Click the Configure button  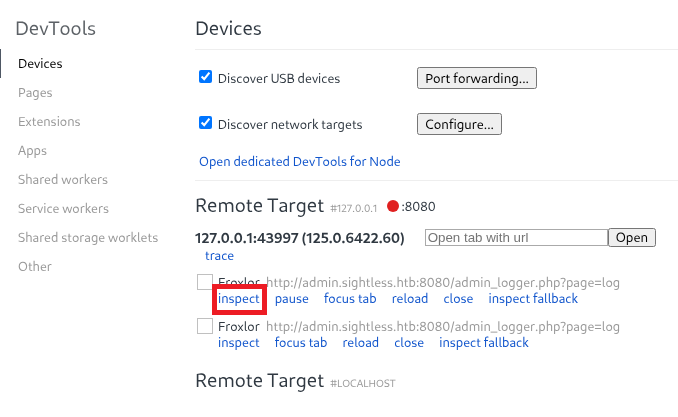click(x=459, y=125)
